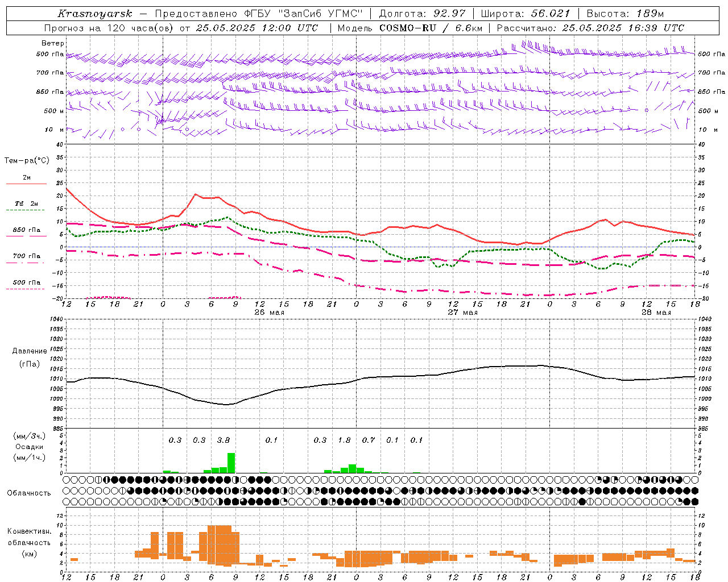
Task: Click the 'Тем-ра(°C)' temperature panel label
Action: click(x=27, y=161)
